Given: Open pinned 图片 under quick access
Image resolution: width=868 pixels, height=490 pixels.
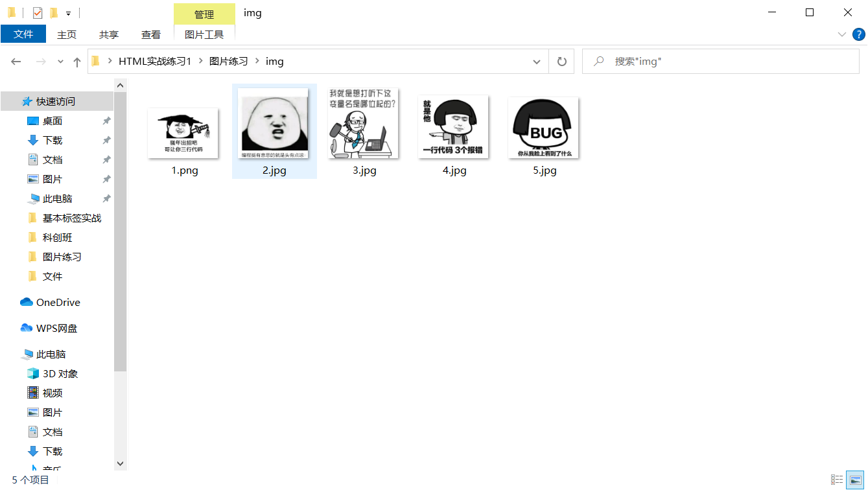Looking at the screenshot, I should 53,179.
